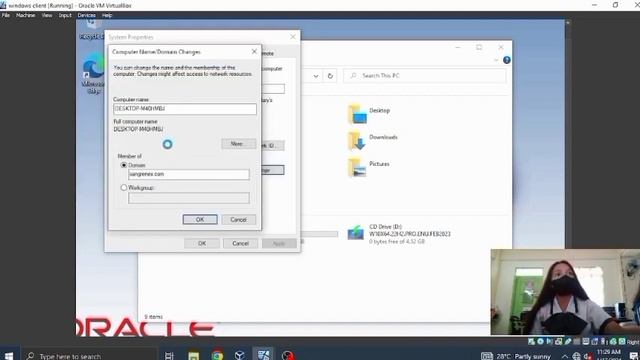Click the greyed Apply button in System Properties
Screen dimensions: 640x360
click(x=279, y=243)
